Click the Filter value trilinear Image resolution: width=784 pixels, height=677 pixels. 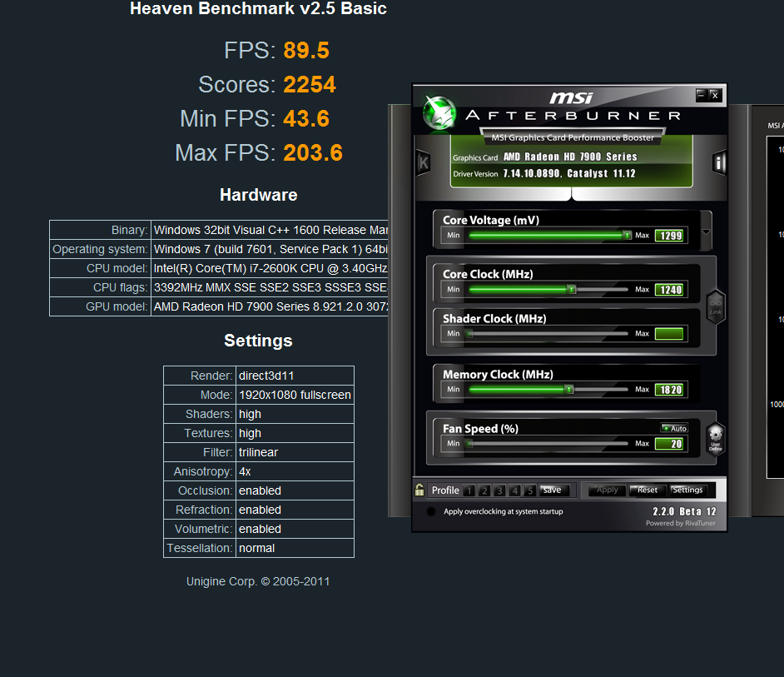click(x=295, y=452)
